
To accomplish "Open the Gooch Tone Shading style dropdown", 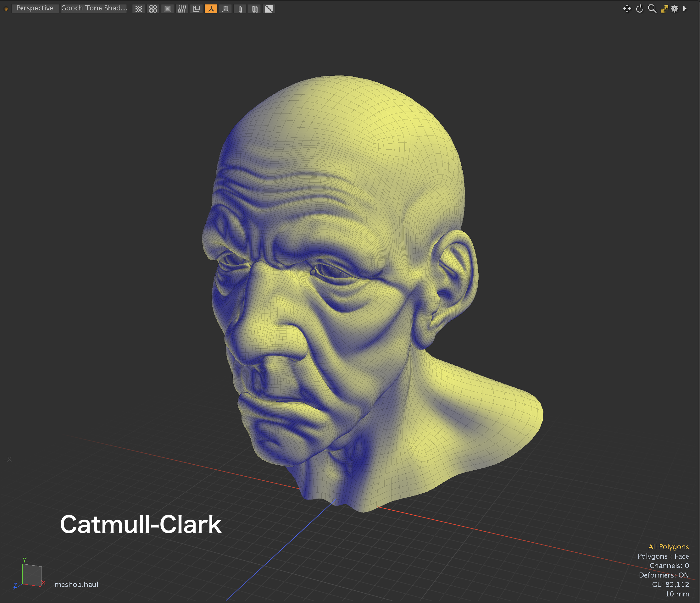I will click(x=94, y=8).
